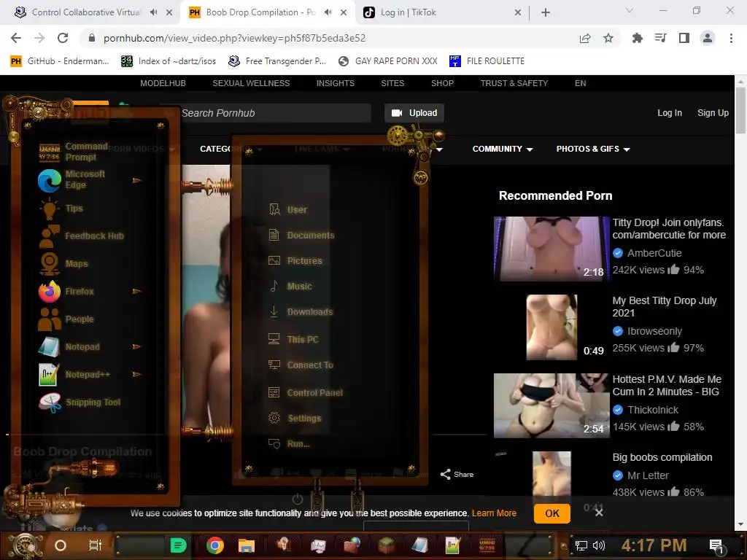The height and width of the screenshot is (560, 747).
Task: Open Index of ~dartz/isos bookmark
Action: click(x=169, y=61)
